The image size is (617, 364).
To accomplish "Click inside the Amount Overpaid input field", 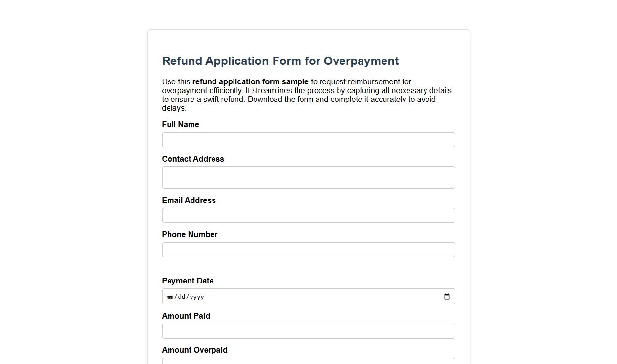I will coord(308,361).
